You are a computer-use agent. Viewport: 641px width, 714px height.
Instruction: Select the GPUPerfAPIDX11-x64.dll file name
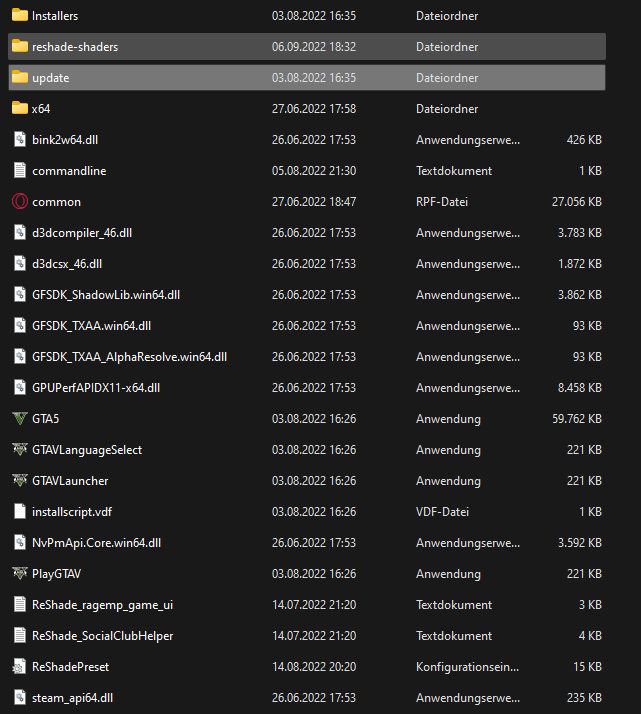pyautogui.click(x=96, y=388)
